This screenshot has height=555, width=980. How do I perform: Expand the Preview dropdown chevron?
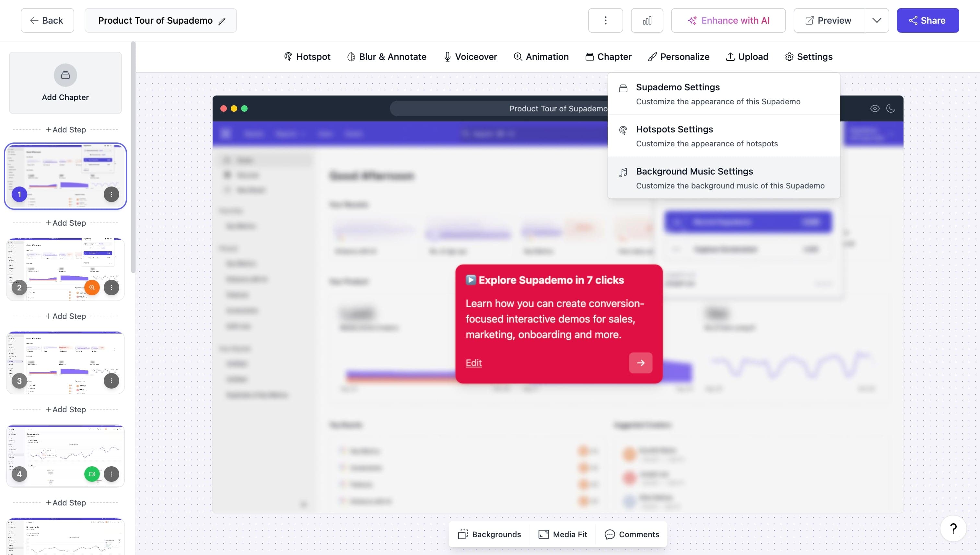coord(877,20)
